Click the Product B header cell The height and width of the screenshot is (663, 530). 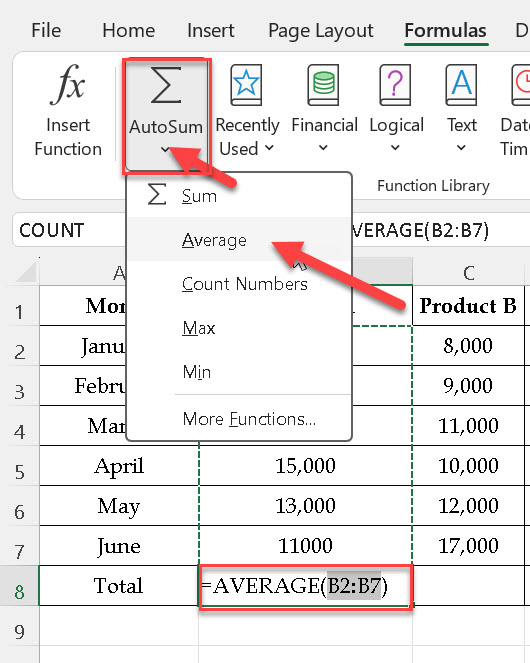click(x=468, y=306)
